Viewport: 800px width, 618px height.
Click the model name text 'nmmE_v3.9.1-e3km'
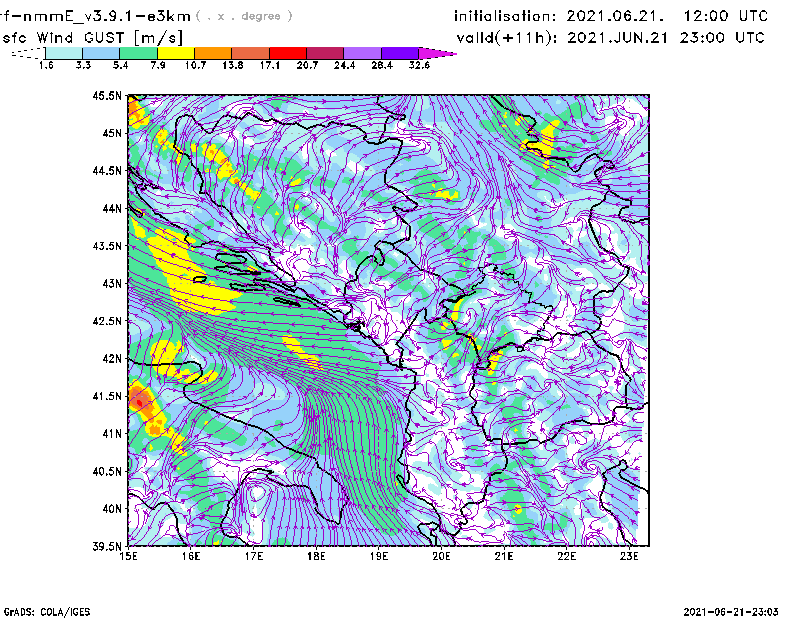[x=107, y=16]
